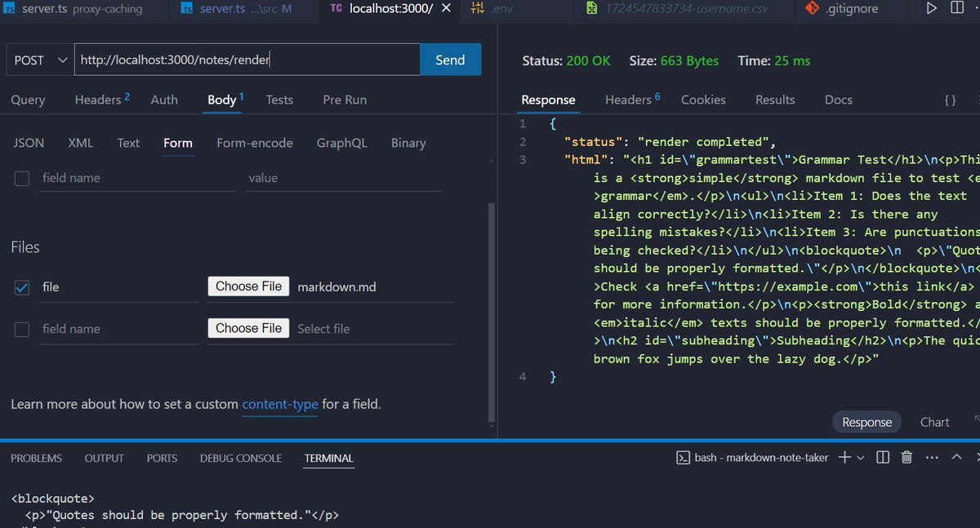
Task: Switch to the DEBUG CONSOLE panel tab
Action: (x=241, y=458)
